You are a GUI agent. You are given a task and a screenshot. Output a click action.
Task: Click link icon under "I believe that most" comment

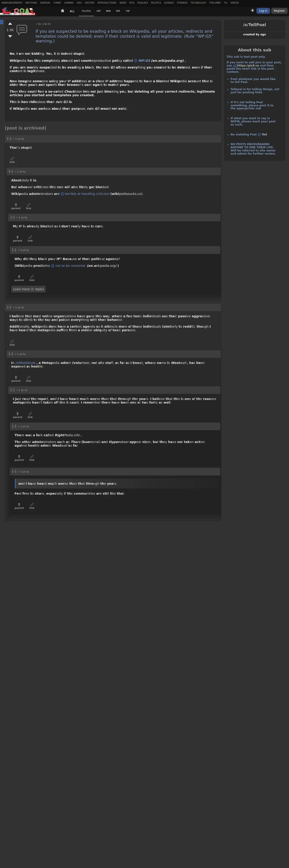[12, 343]
